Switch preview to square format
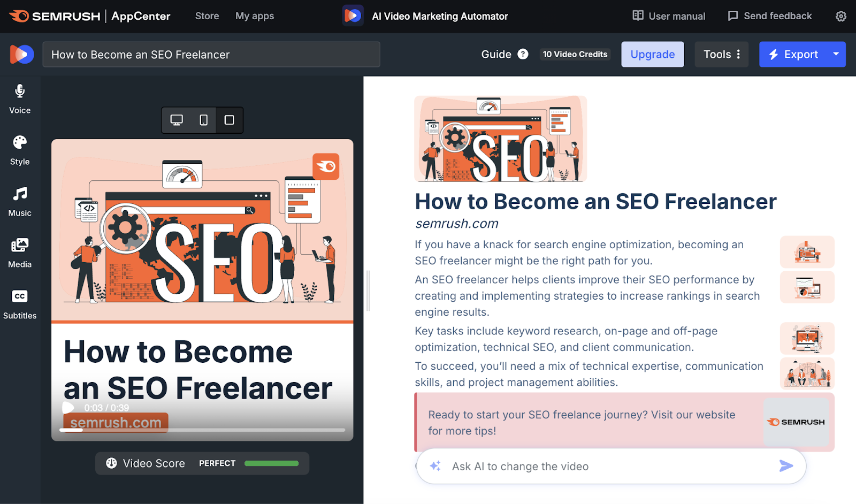Image resolution: width=856 pixels, height=504 pixels. tap(229, 120)
